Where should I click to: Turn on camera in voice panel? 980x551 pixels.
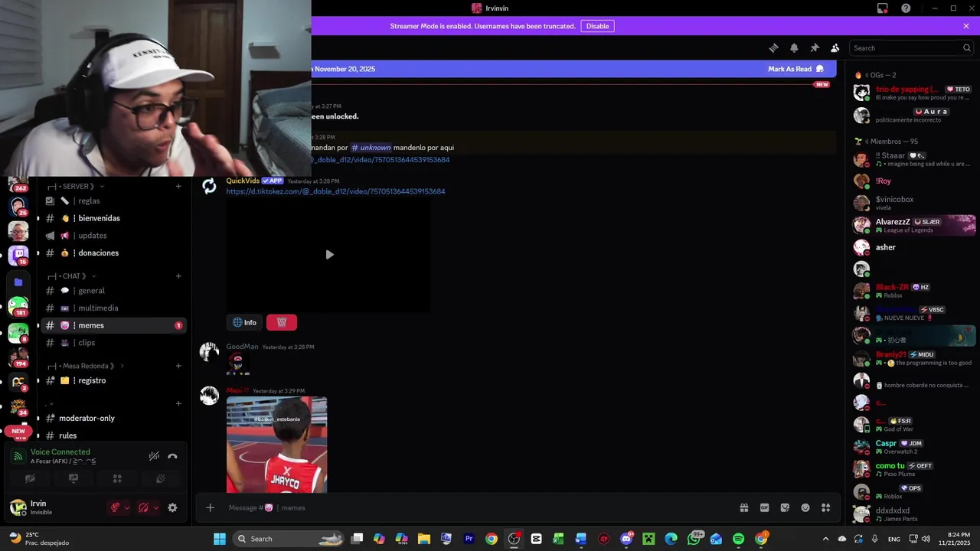30,479
